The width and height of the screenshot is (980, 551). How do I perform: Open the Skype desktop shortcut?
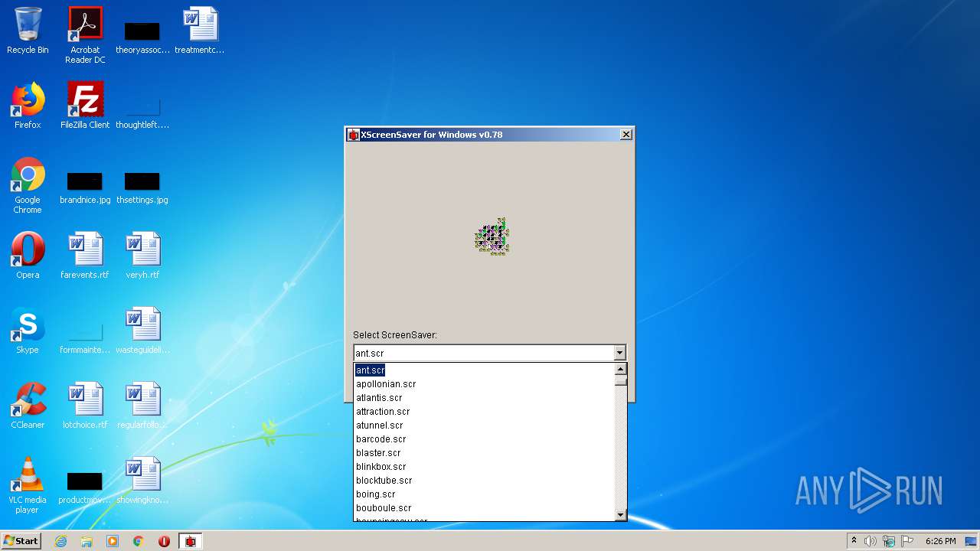click(x=28, y=331)
